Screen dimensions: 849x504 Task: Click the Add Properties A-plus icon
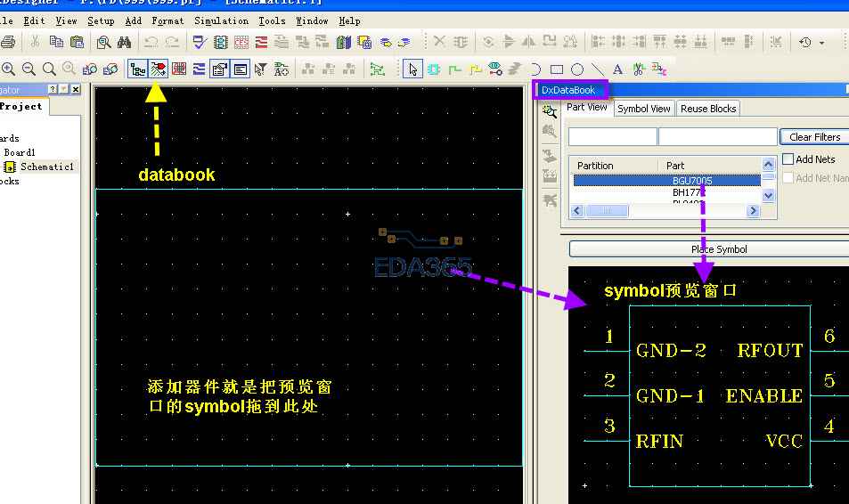[x=282, y=69]
